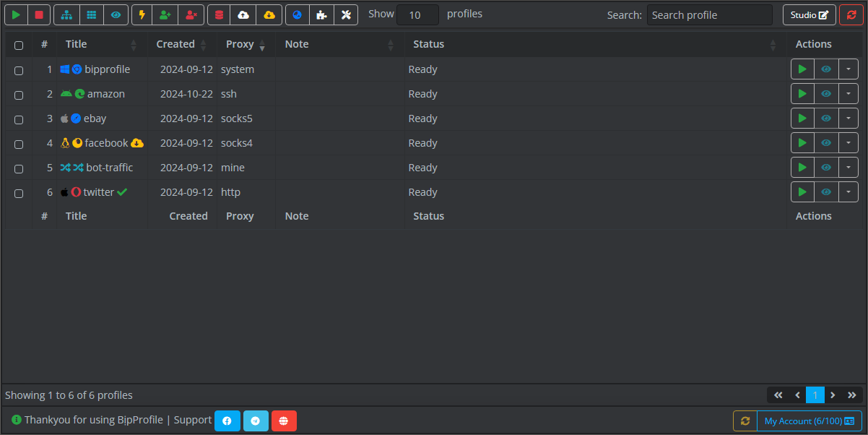Open the ebay row actions dropdown arrow

(x=849, y=119)
